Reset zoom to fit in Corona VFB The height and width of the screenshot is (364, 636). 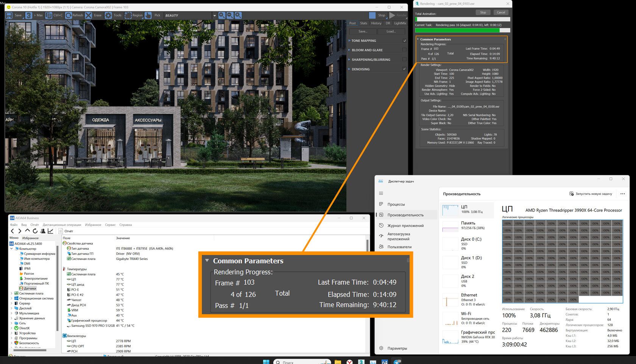[238, 16]
